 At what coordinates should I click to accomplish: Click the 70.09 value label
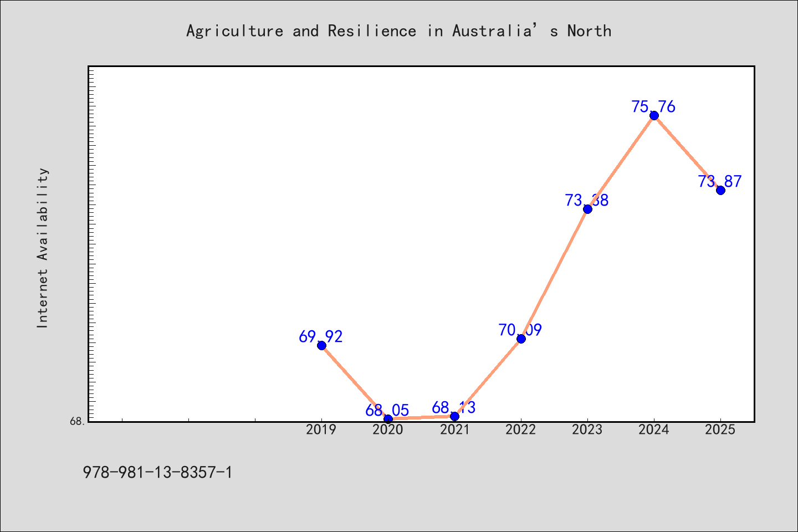pyautogui.click(x=521, y=330)
